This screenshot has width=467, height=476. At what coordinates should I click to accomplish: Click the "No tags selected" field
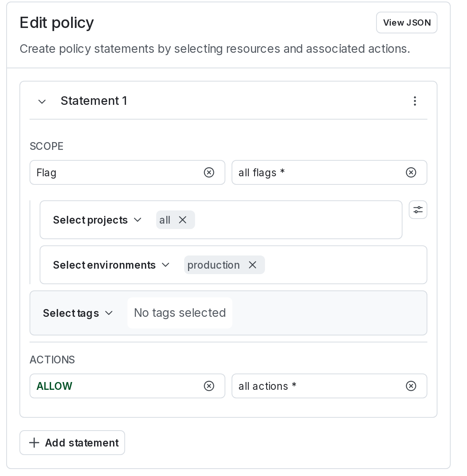coord(179,313)
